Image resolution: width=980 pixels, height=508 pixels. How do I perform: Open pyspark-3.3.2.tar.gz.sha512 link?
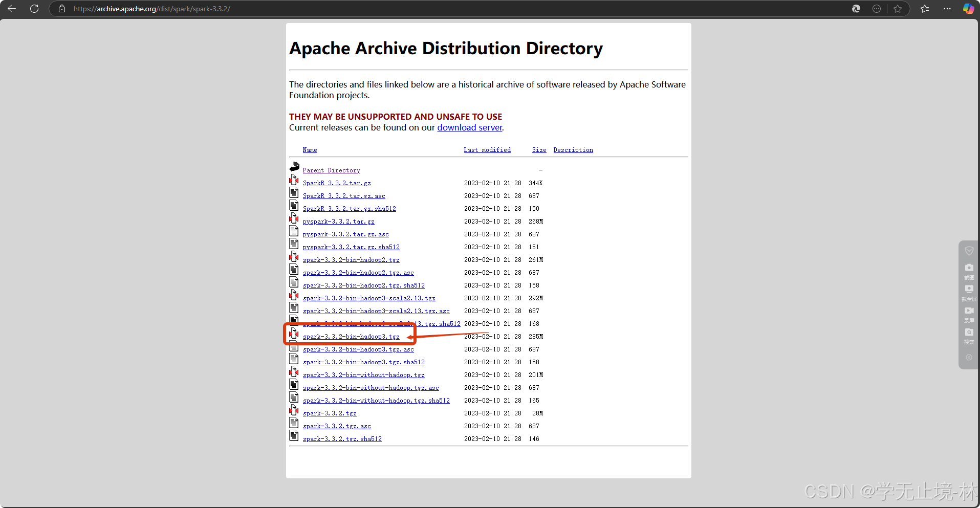pyautogui.click(x=351, y=247)
